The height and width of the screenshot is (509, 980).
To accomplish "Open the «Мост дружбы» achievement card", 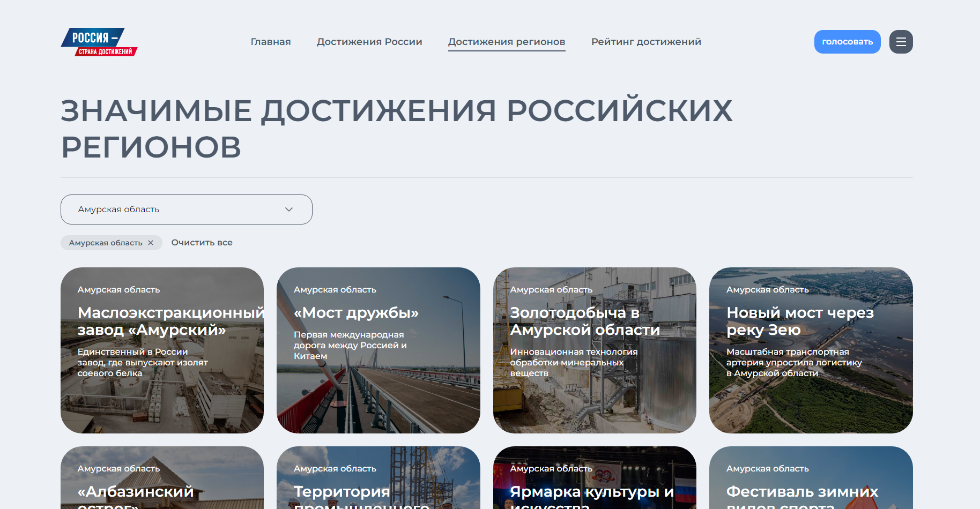I will (x=378, y=350).
